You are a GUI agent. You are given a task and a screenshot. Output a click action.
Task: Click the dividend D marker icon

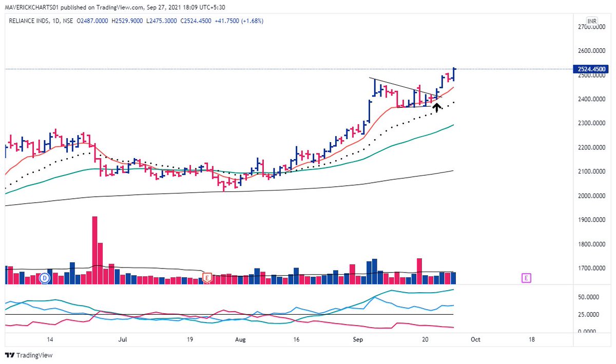pos(45,278)
